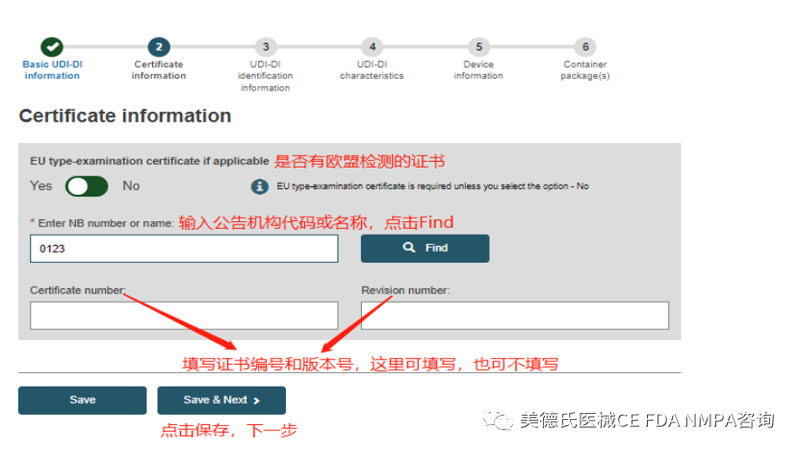
Task: Focus the NB number field containing 0123
Action: 184,248
